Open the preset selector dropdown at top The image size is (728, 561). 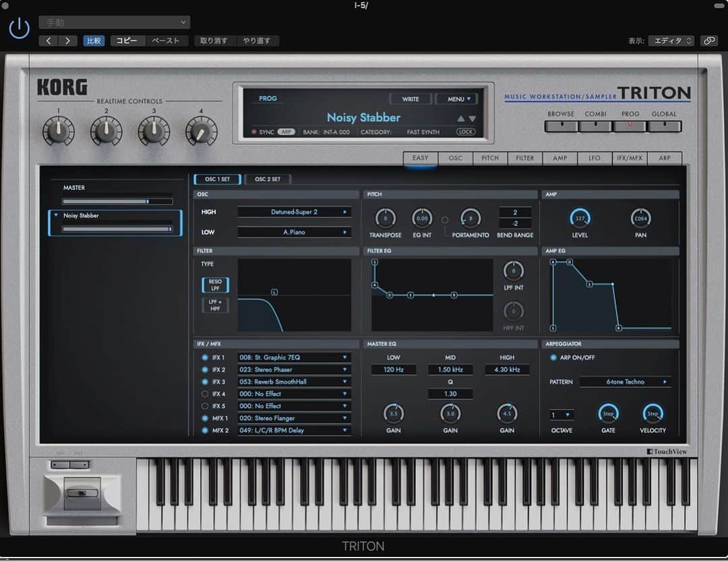click(x=114, y=22)
